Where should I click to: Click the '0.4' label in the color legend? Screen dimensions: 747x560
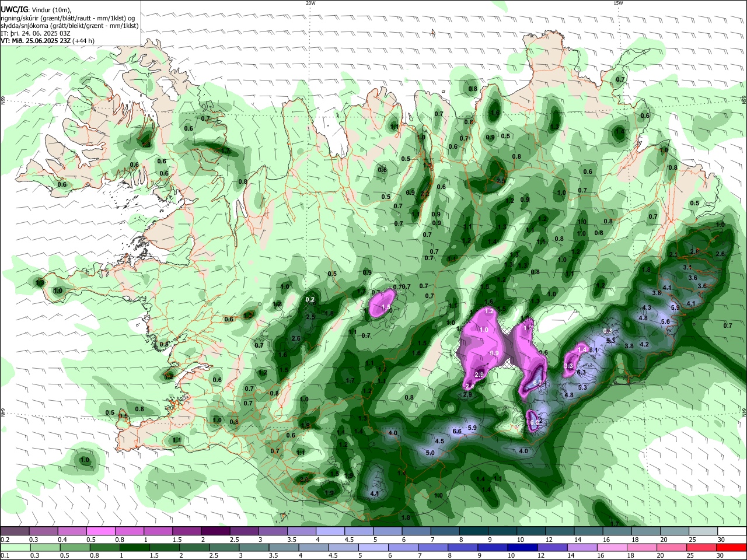click(62, 540)
